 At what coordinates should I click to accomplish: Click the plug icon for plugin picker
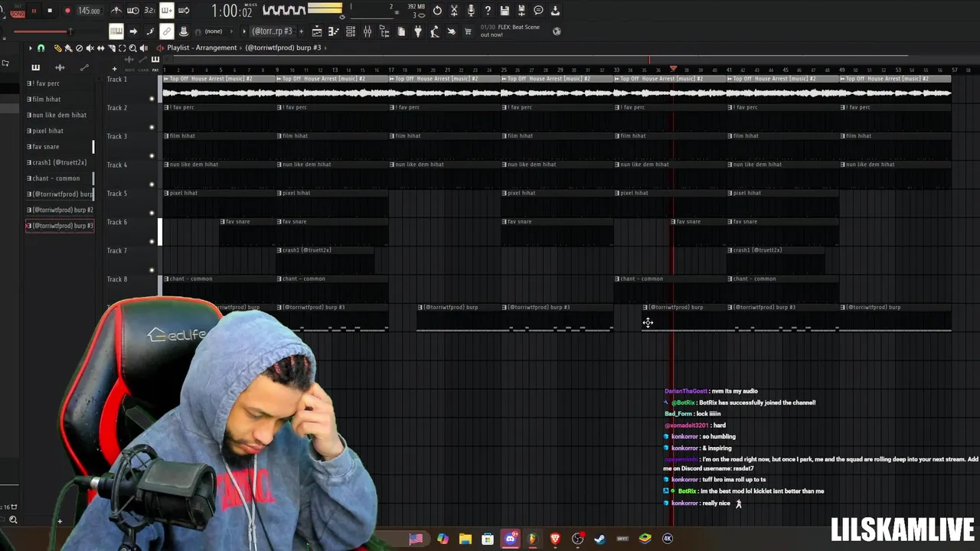pos(418,31)
